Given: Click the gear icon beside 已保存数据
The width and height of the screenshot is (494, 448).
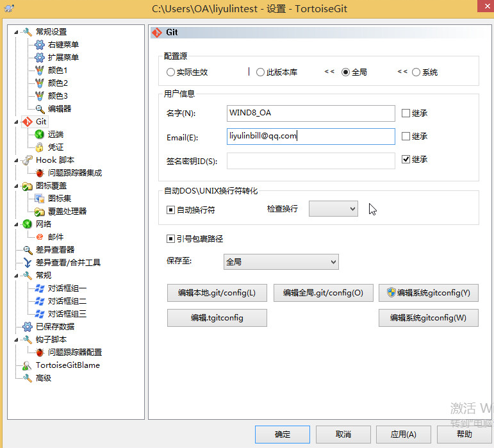Looking at the screenshot, I should 28,327.
